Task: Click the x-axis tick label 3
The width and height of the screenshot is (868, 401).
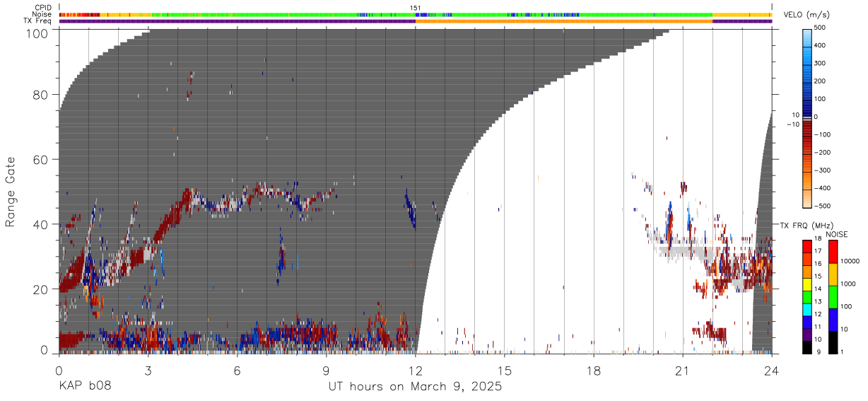Action: (148, 370)
